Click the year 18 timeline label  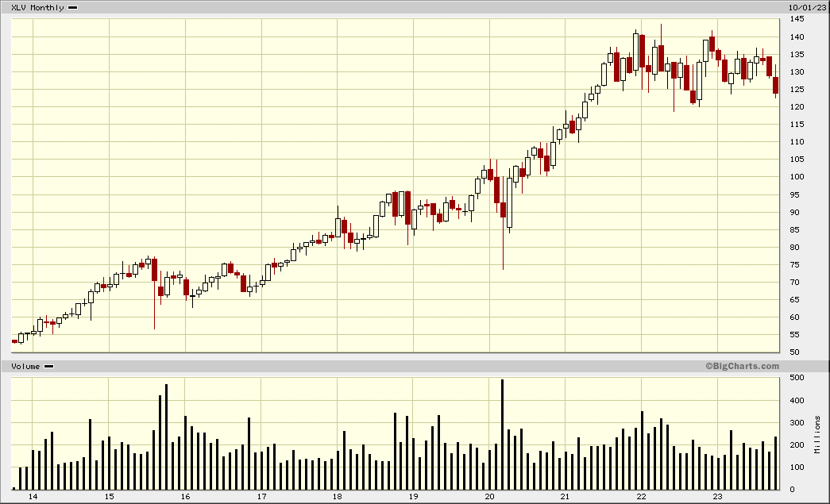pyautogui.click(x=337, y=497)
